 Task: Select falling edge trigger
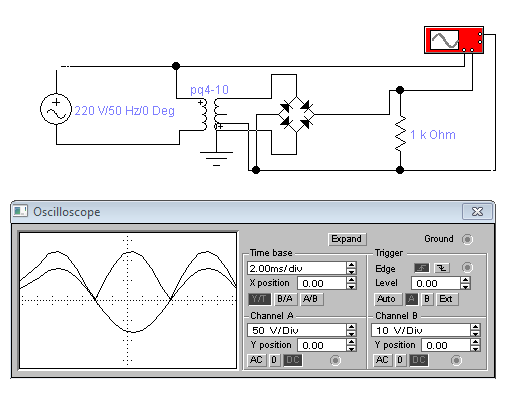tap(442, 268)
